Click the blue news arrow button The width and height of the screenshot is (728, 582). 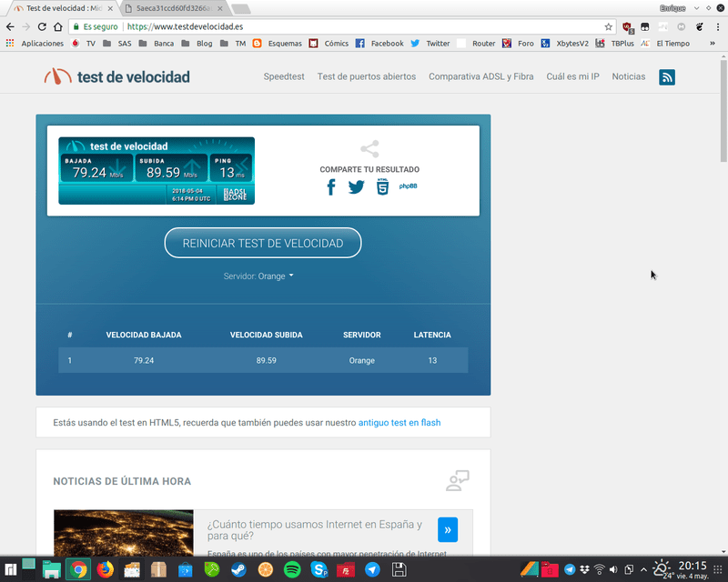click(448, 529)
